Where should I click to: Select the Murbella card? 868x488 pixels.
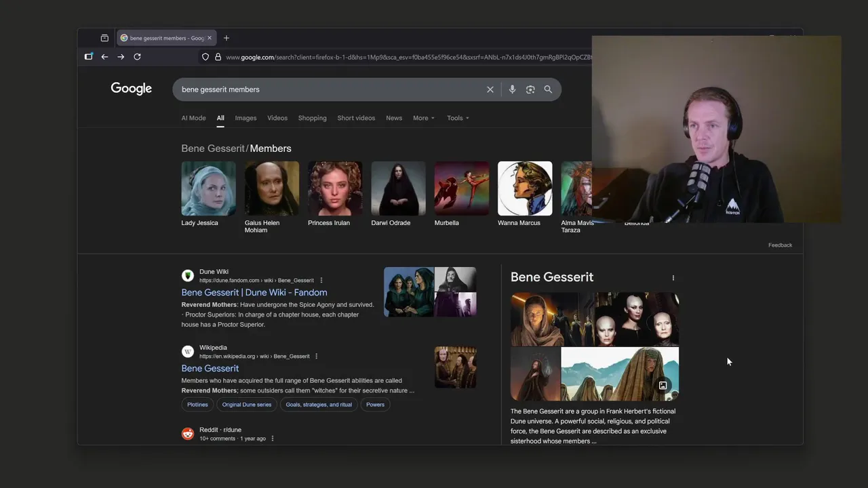tap(461, 194)
